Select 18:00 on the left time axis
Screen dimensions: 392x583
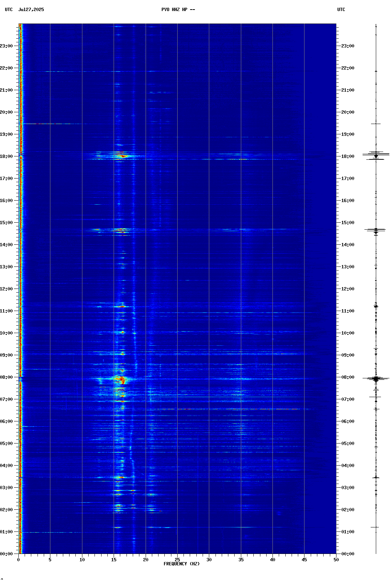(6, 156)
